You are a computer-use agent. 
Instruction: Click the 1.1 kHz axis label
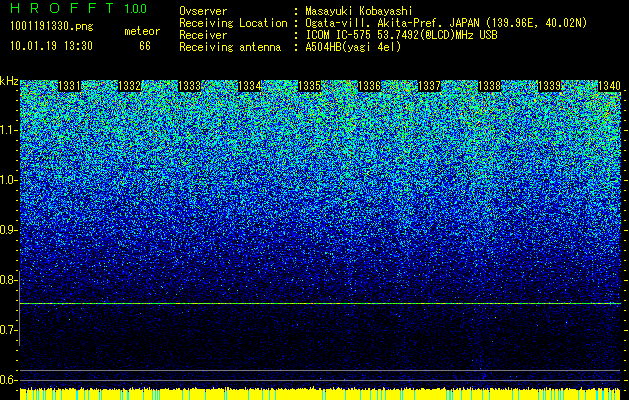pos(7,130)
